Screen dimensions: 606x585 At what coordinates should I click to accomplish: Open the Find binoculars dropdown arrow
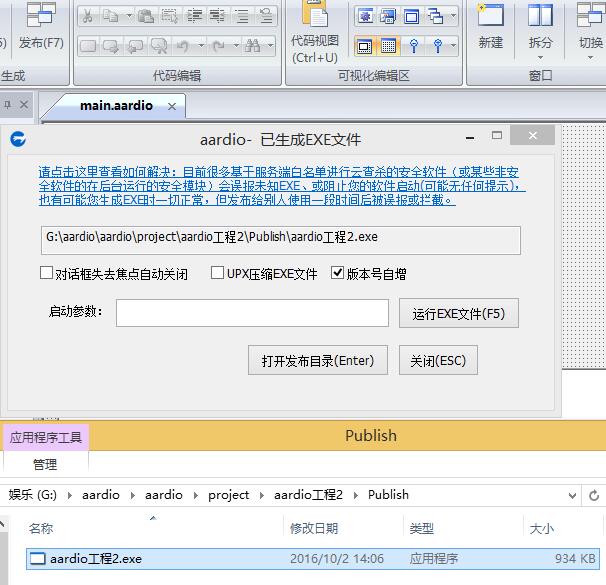point(271,46)
